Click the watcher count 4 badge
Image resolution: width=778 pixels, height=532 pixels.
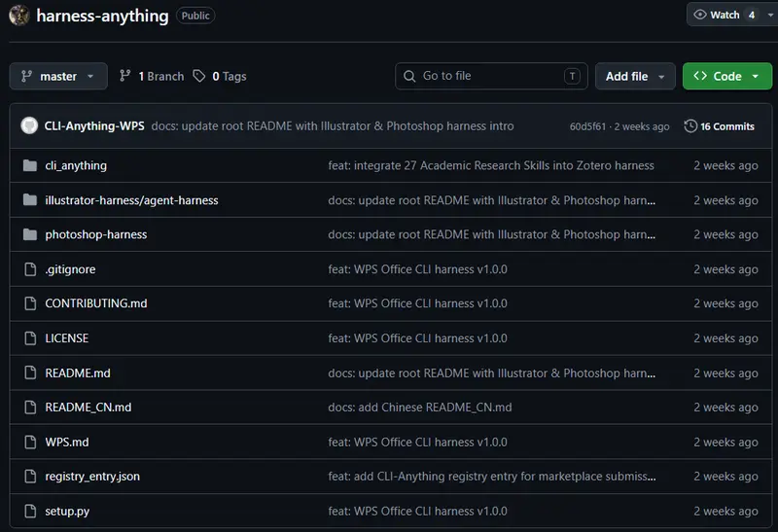pyautogui.click(x=752, y=15)
